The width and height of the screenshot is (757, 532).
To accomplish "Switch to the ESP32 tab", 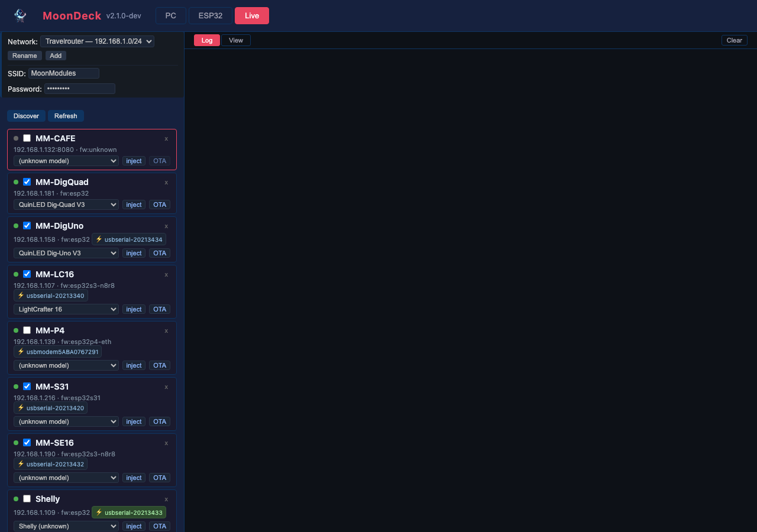I will (211, 16).
